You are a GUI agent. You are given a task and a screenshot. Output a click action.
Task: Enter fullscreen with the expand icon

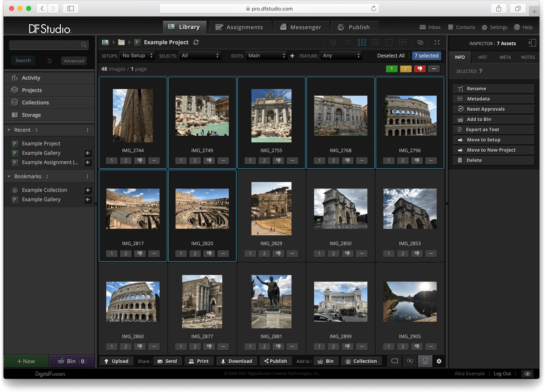tap(437, 42)
